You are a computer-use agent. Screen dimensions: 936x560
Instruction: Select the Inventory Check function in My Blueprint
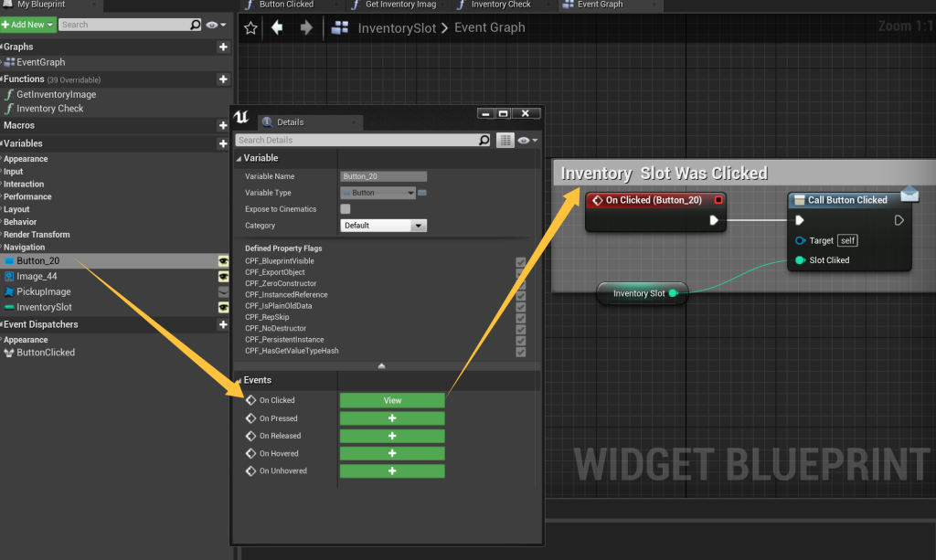coord(49,109)
